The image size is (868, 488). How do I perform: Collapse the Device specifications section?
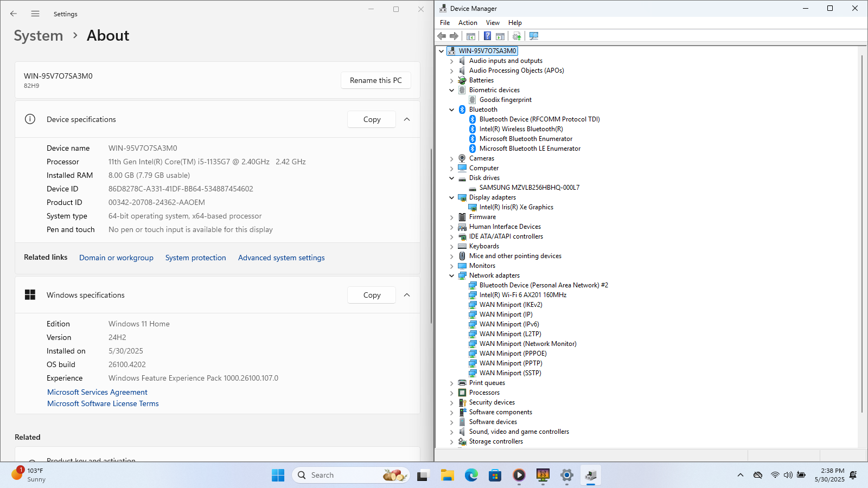pos(407,119)
